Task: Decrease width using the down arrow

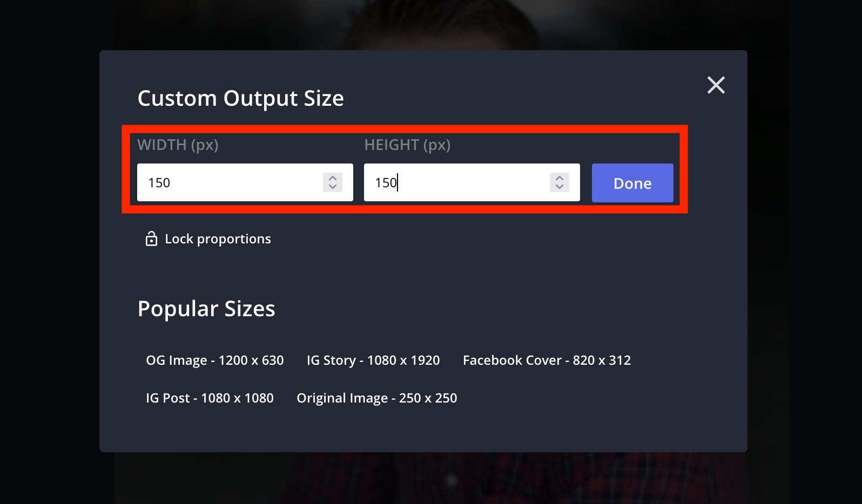Action: (333, 187)
